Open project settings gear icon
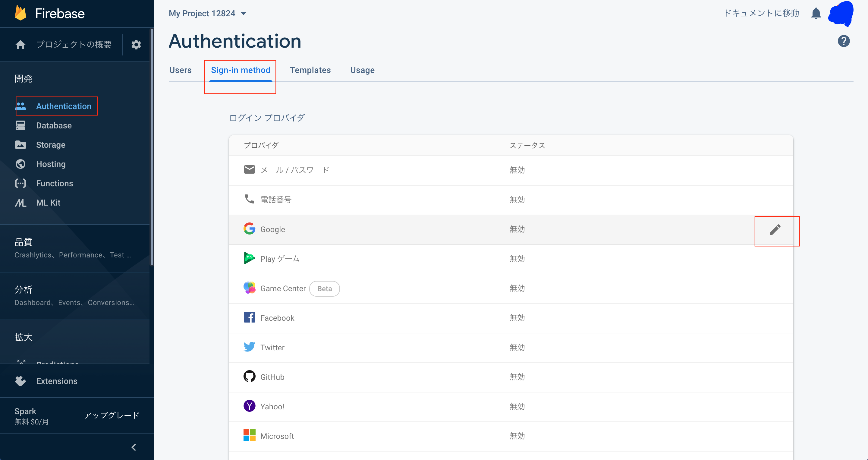 [x=136, y=45]
